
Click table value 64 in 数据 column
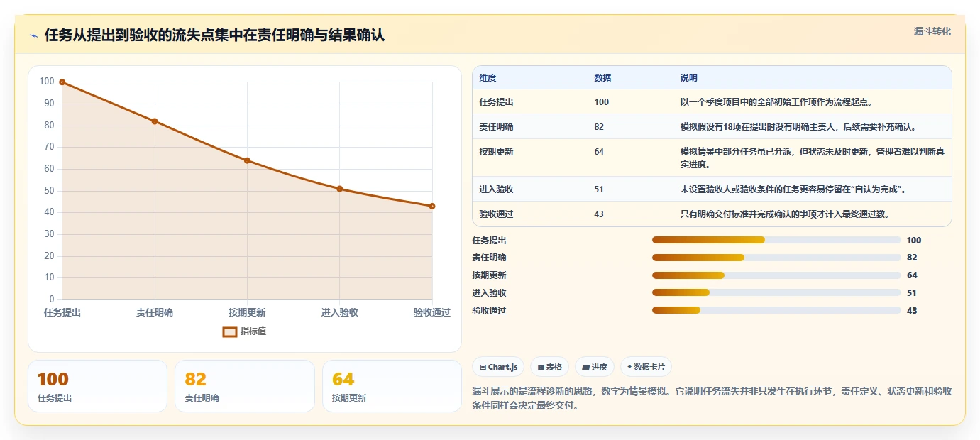(600, 152)
